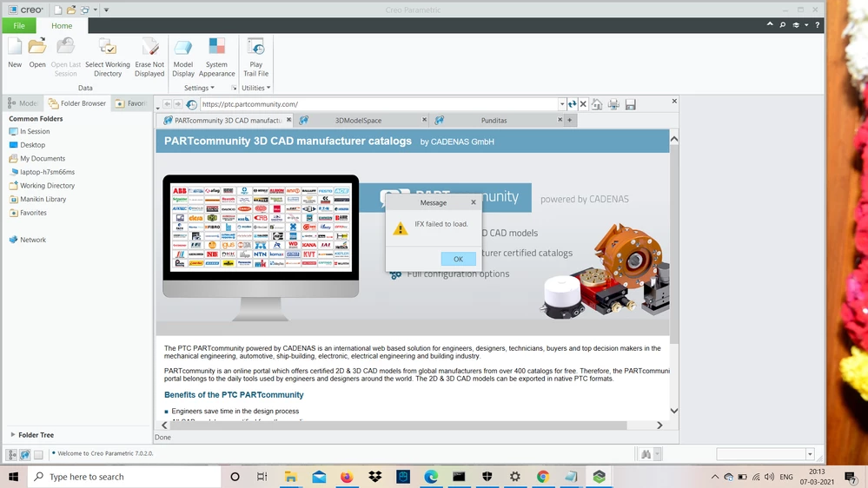Open the File menu

(x=19, y=25)
